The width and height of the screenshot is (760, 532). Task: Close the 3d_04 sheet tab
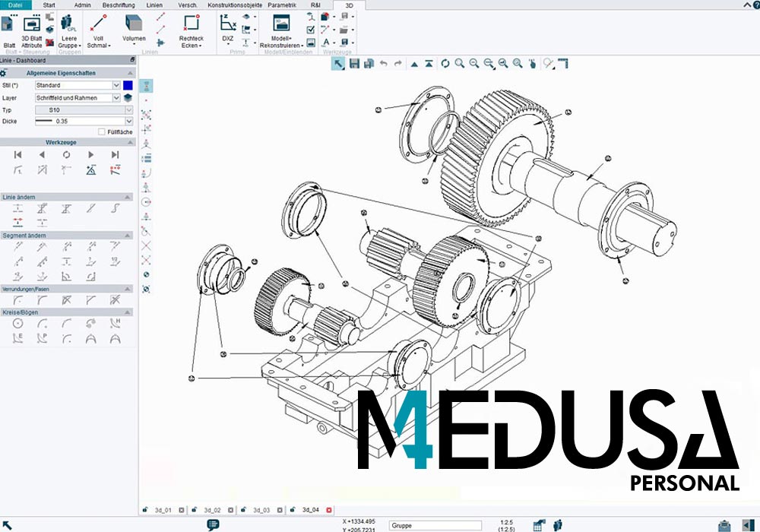pos(329,510)
